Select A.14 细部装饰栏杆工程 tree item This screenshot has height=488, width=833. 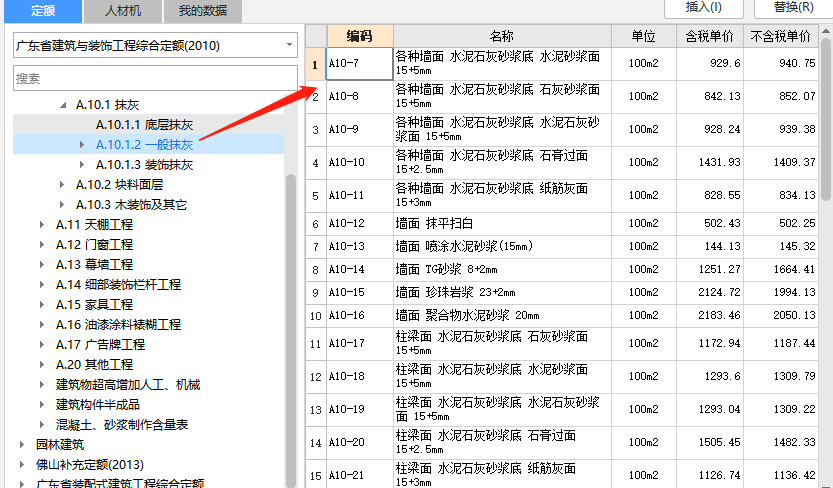pos(118,285)
